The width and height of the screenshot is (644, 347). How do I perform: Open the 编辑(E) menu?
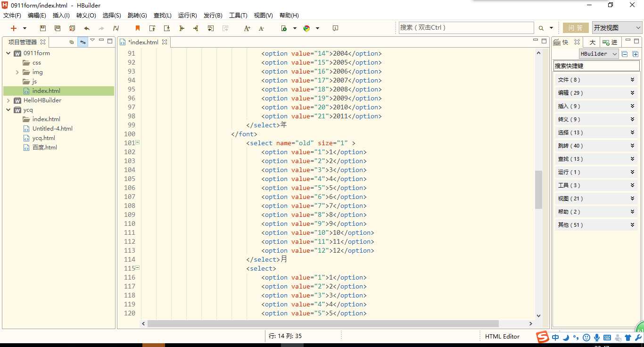tap(37, 16)
